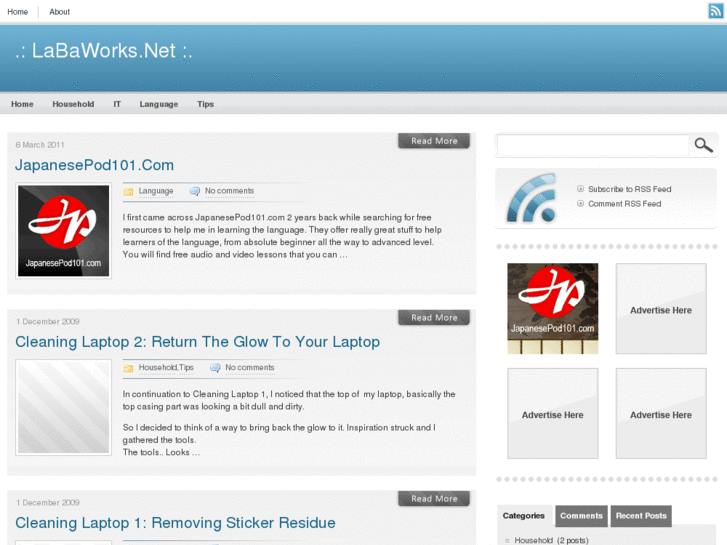Focus the search text field
This screenshot has height=545, width=727.
pyautogui.click(x=593, y=146)
